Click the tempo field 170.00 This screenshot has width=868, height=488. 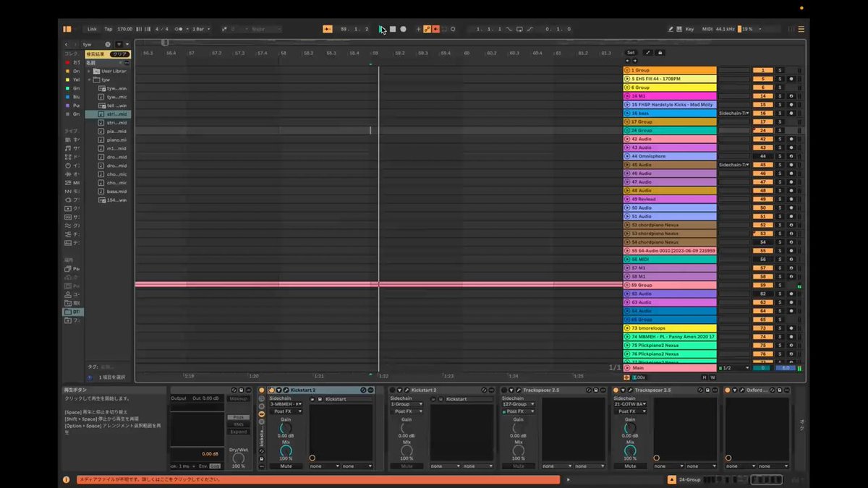click(x=125, y=29)
